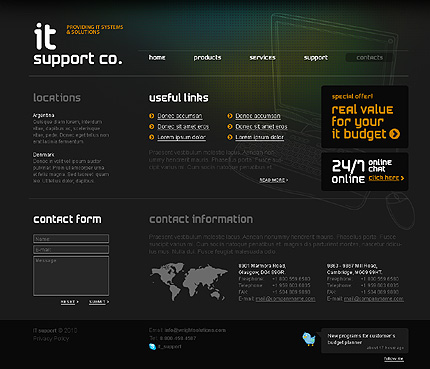The width and height of the screenshot is (430, 369).
Task: Click the last left-column useful link bullet
Action: point(152,137)
